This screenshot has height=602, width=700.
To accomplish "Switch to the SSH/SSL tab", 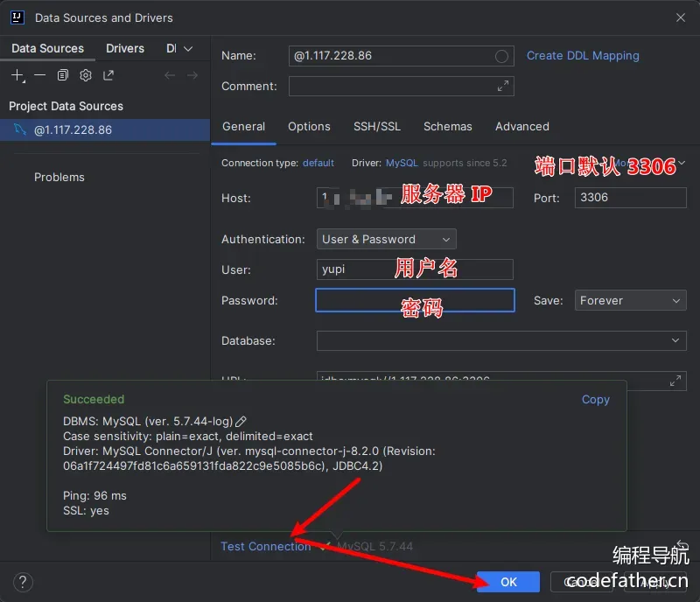I will [376, 127].
